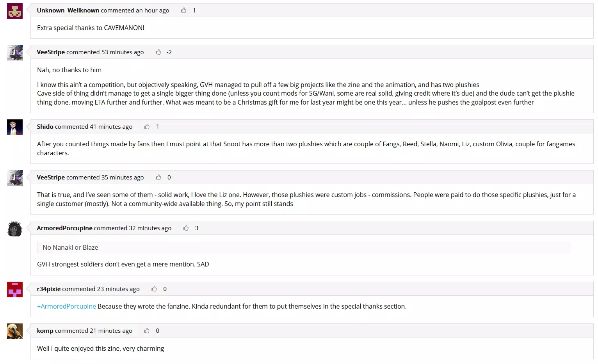Open the ArmoredPorcupine commenter name link
This screenshot has width=598, height=364.
point(64,228)
